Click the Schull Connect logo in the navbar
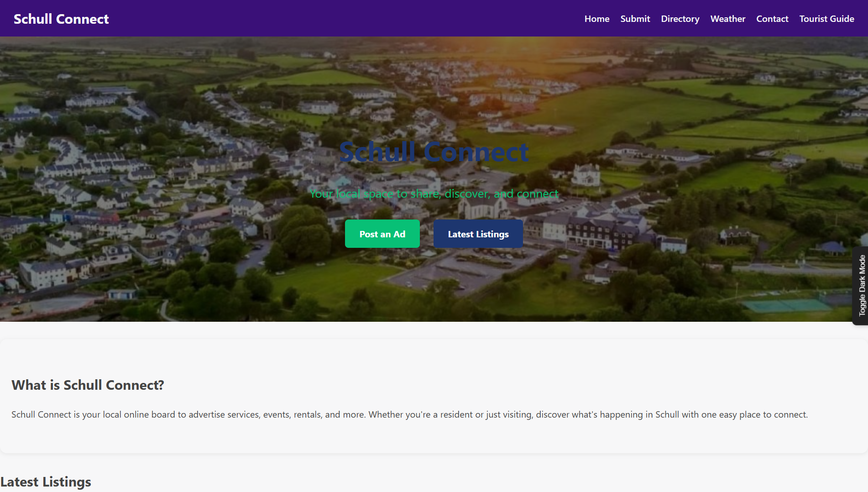The width and height of the screenshot is (868, 492). tap(61, 19)
